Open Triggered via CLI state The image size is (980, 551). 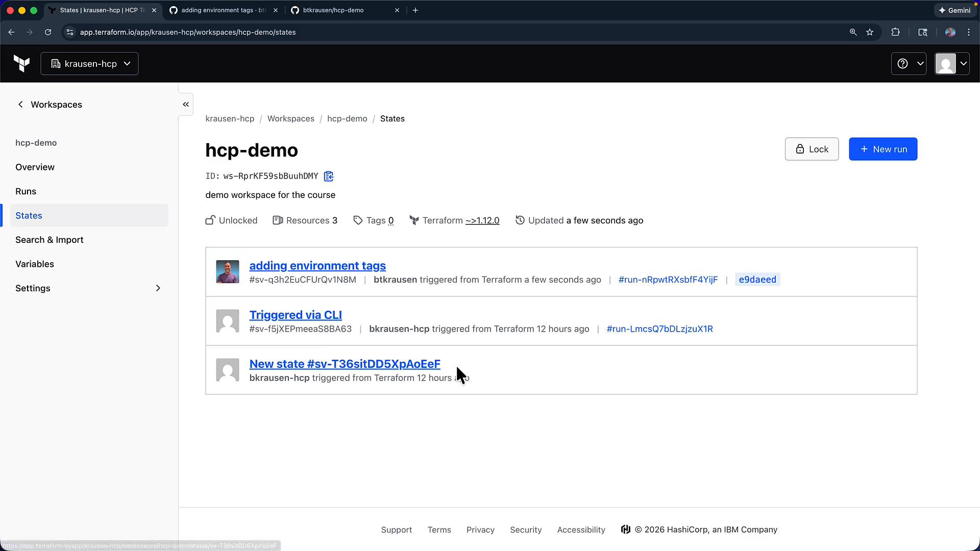coord(296,315)
